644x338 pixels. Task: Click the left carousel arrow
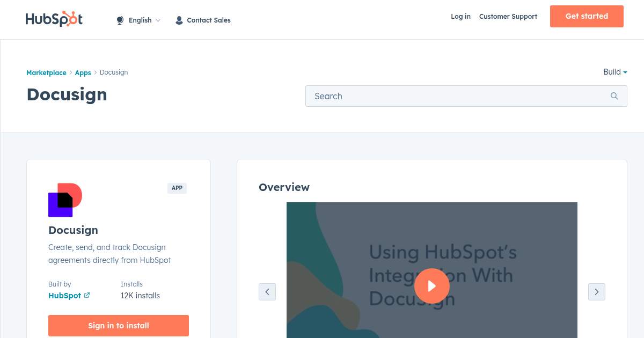click(x=267, y=291)
